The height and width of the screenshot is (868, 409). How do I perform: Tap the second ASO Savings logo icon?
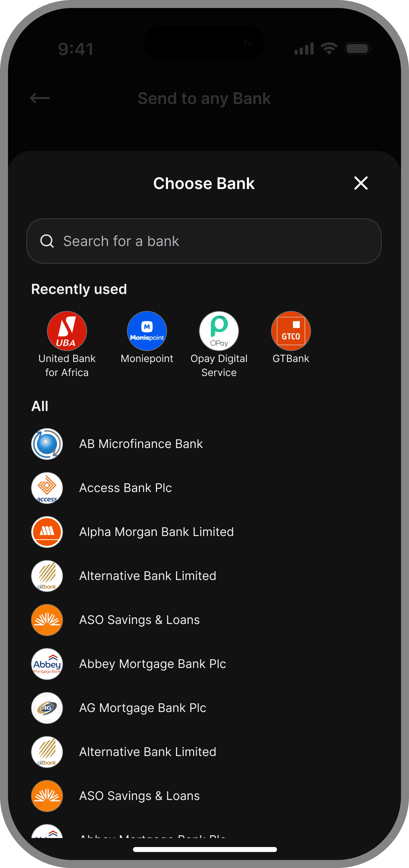pyautogui.click(x=47, y=796)
